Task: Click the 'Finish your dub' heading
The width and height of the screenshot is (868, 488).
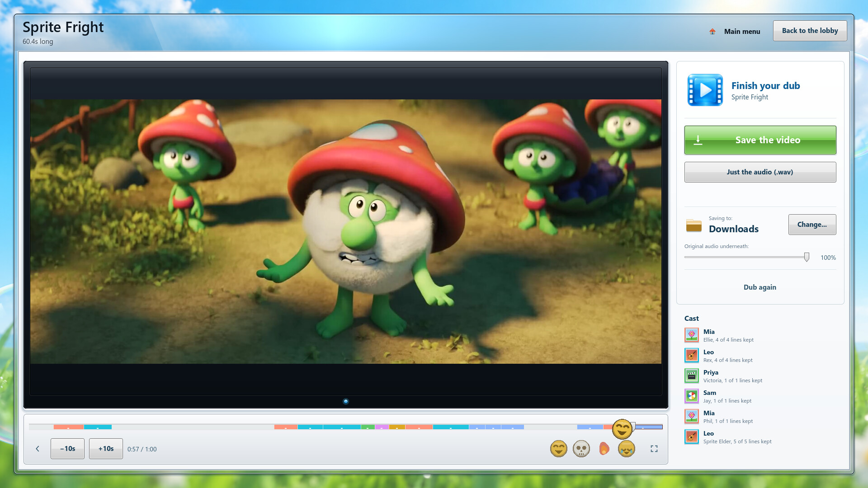Action: pyautogui.click(x=766, y=85)
